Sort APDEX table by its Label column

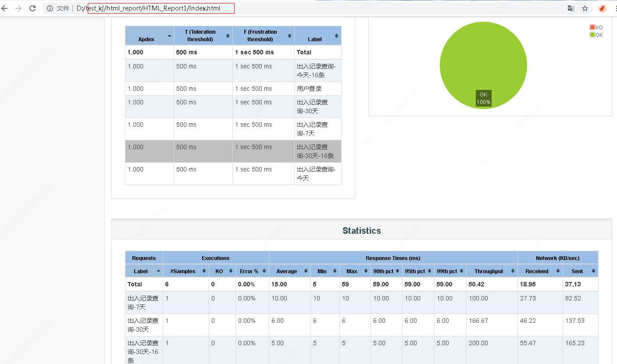pyautogui.click(x=318, y=36)
